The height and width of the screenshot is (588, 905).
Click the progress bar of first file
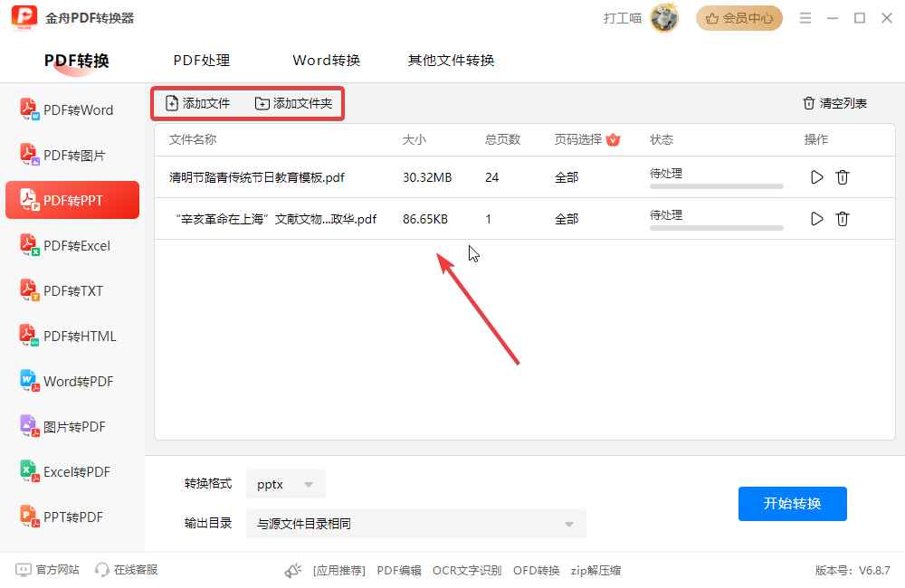point(716,186)
